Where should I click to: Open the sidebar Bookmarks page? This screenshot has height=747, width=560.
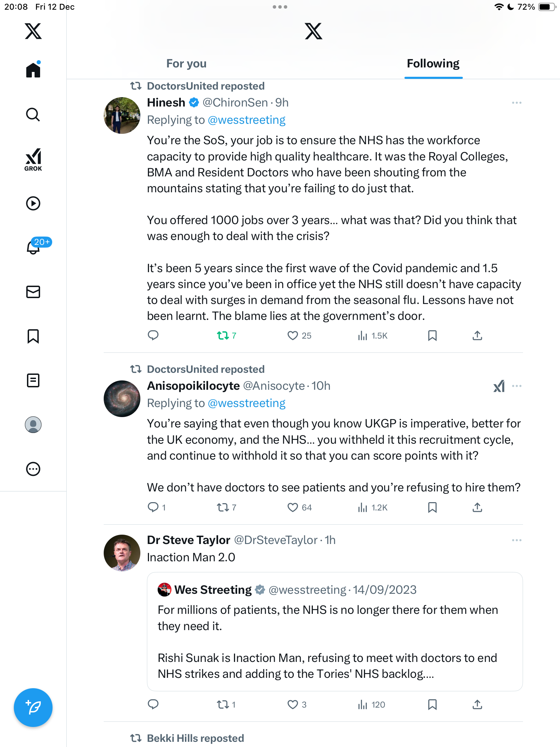coord(33,336)
